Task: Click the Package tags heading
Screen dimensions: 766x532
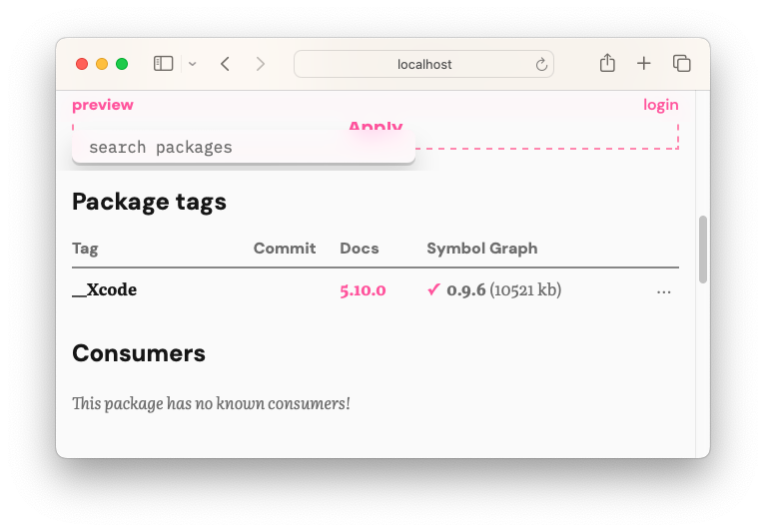Action: click(x=149, y=202)
